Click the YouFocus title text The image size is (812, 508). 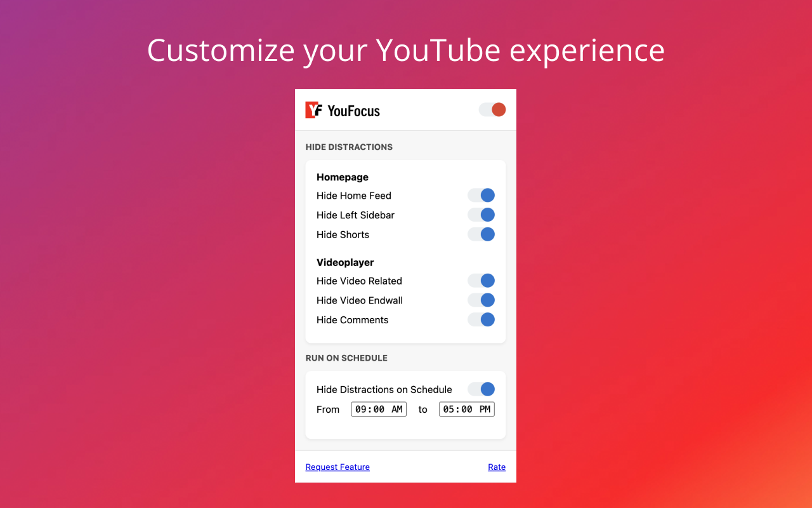[354, 110]
